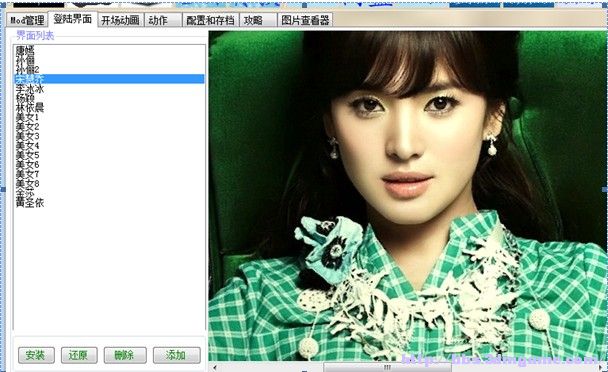
Task: Choose 金莎 in the interface list
Action: coord(109,193)
